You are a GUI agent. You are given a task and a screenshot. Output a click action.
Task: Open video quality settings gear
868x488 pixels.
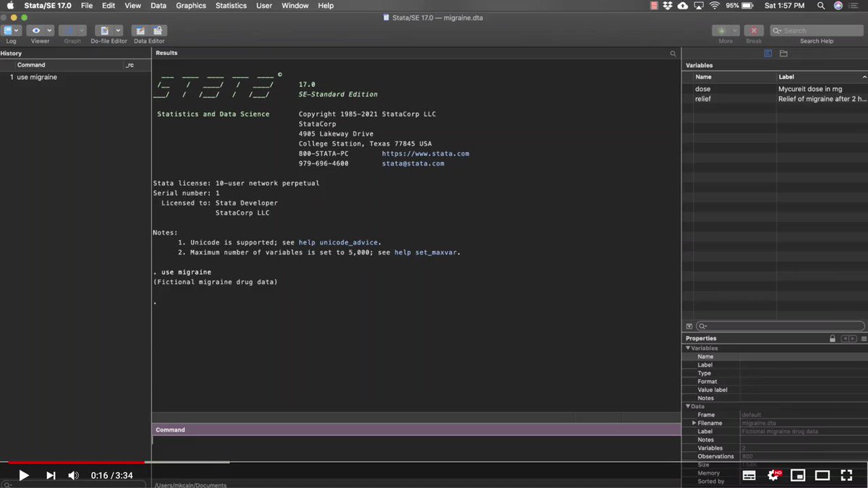click(x=774, y=475)
